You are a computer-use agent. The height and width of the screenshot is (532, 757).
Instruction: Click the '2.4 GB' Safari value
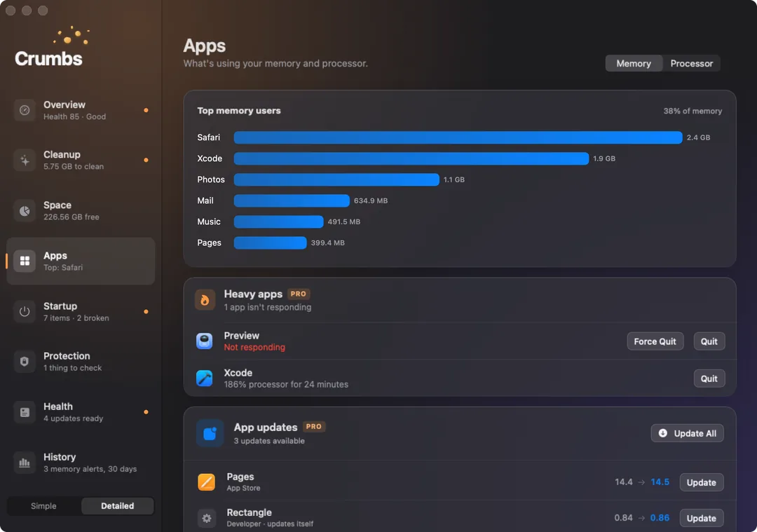coord(698,137)
